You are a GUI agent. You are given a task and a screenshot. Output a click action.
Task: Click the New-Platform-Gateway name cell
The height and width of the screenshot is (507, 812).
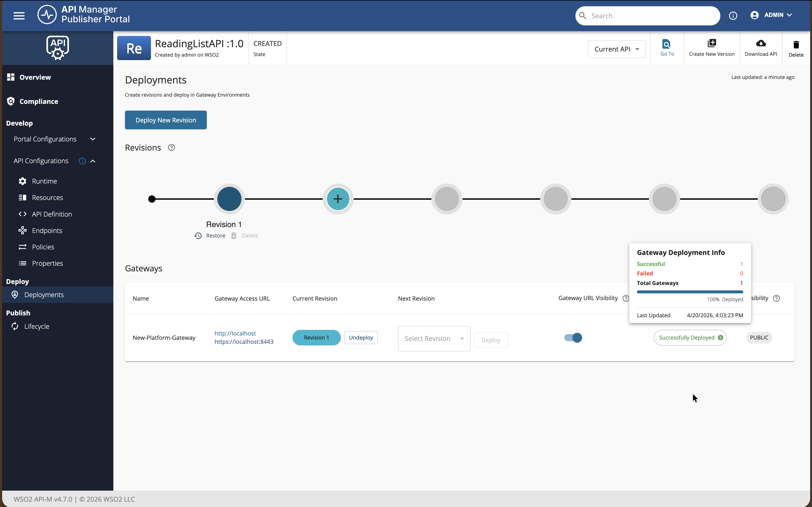click(x=164, y=338)
